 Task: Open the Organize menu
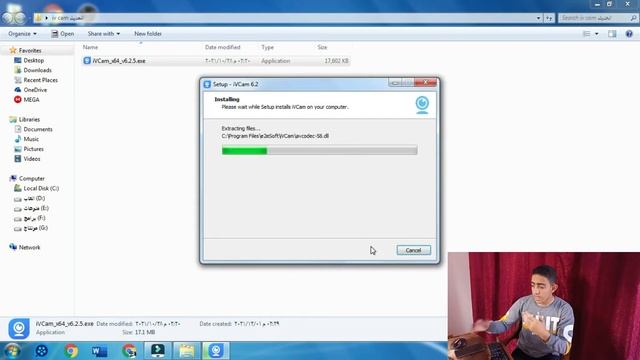tap(22, 33)
